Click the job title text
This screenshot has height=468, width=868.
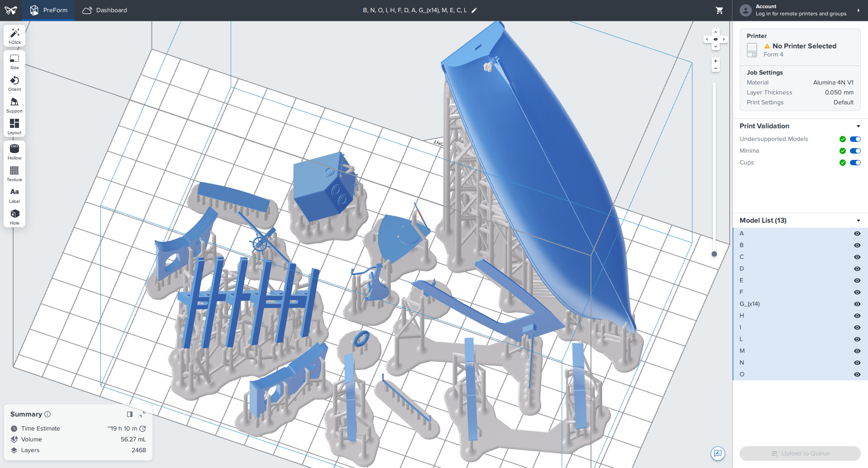(415, 10)
